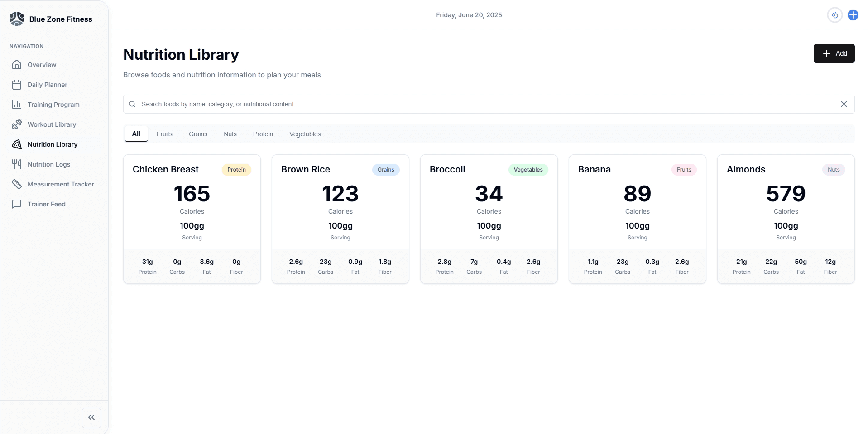Screen dimensions: 868x434
Task: Click the Training Program bar chart icon
Action: pos(17,105)
